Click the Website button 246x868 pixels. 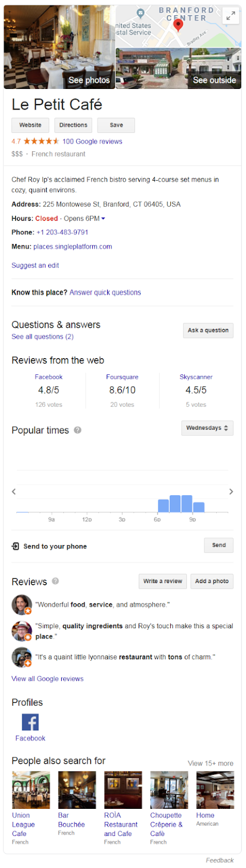pyautogui.click(x=30, y=125)
